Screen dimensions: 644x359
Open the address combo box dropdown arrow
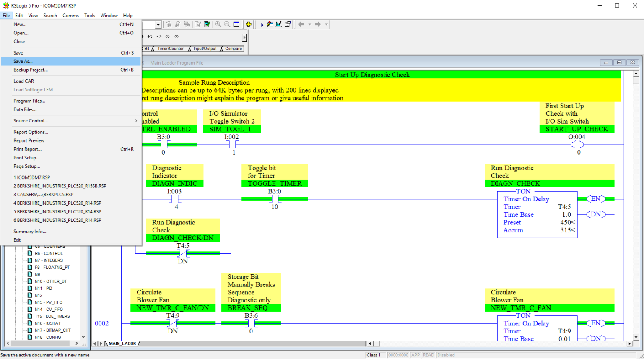pos(158,24)
